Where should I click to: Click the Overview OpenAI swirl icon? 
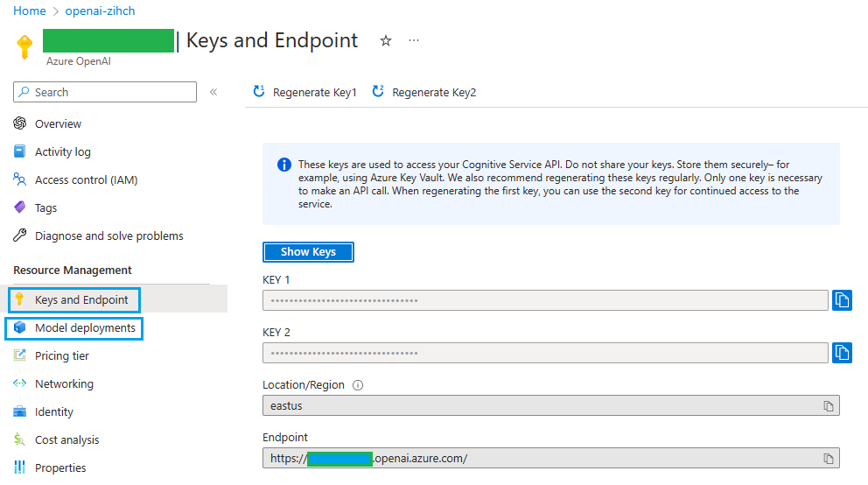(x=20, y=123)
